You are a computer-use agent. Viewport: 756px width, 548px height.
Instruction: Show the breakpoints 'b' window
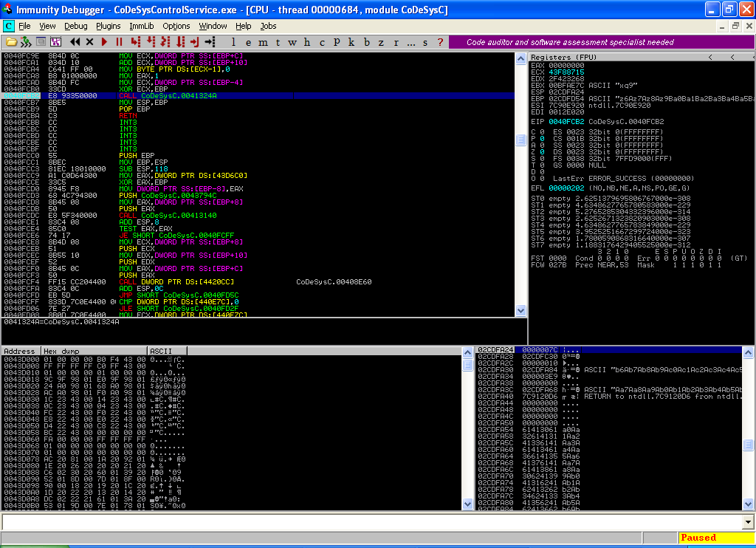click(368, 42)
